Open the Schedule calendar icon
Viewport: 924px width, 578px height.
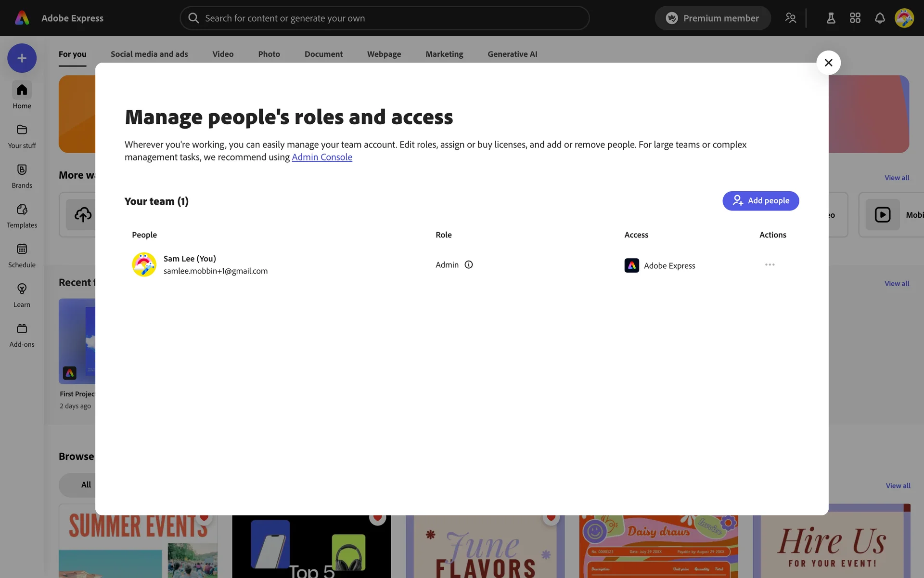22,249
